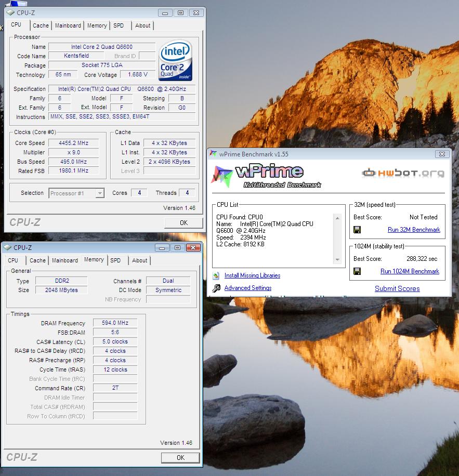Click the wPrime title bar icon
Image resolution: width=459 pixels, height=476 pixels.
coord(213,154)
